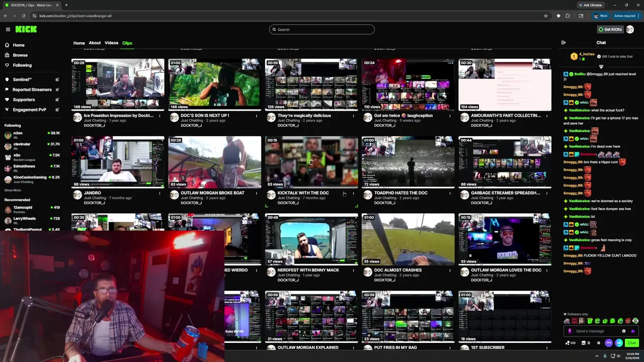This screenshot has width=644, height=362.
Task: Click external-link icon beside Engagement PvP
Action: coord(57,110)
